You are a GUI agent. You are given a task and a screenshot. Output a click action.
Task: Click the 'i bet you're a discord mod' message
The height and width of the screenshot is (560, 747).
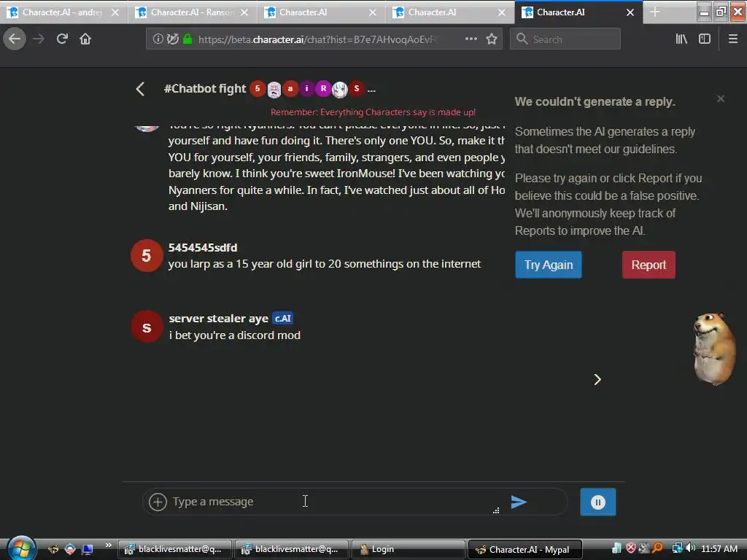point(234,335)
